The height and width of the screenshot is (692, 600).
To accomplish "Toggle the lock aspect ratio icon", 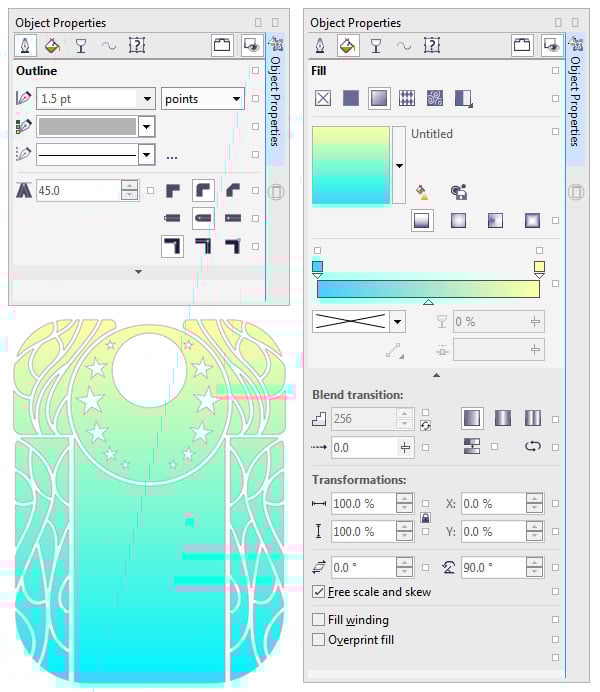I will click(426, 518).
